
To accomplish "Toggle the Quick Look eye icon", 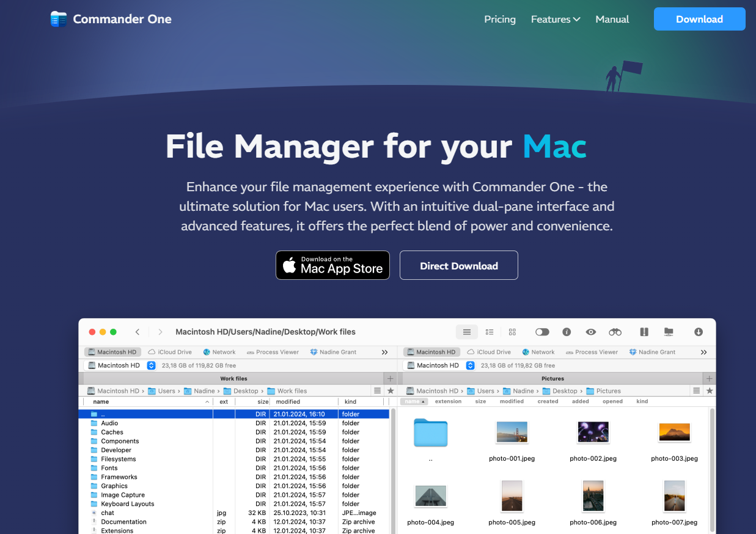I will pos(590,332).
